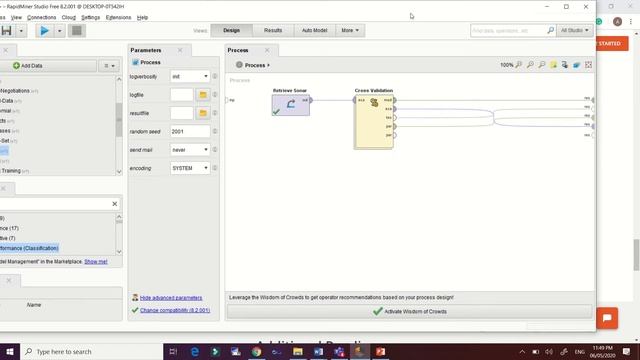Open the Settings menu
Image resolution: width=640 pixels, height=360 pixels.
click(x=91, y=18)
